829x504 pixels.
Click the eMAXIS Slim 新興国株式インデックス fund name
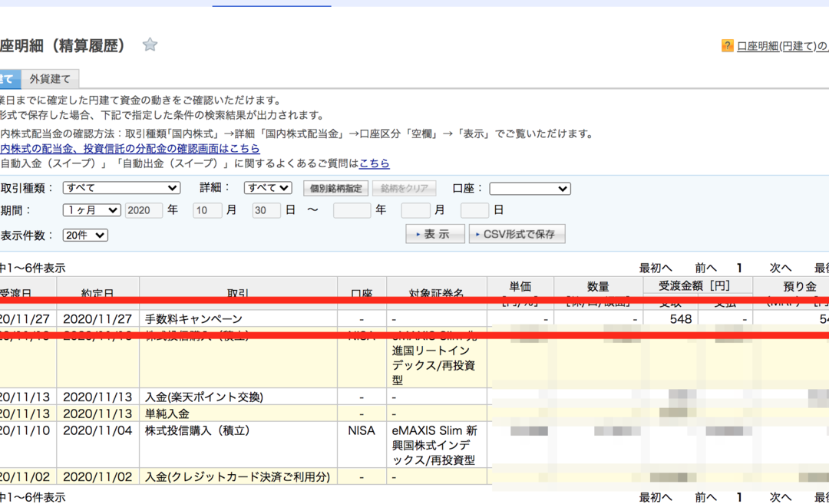(437, 445)
